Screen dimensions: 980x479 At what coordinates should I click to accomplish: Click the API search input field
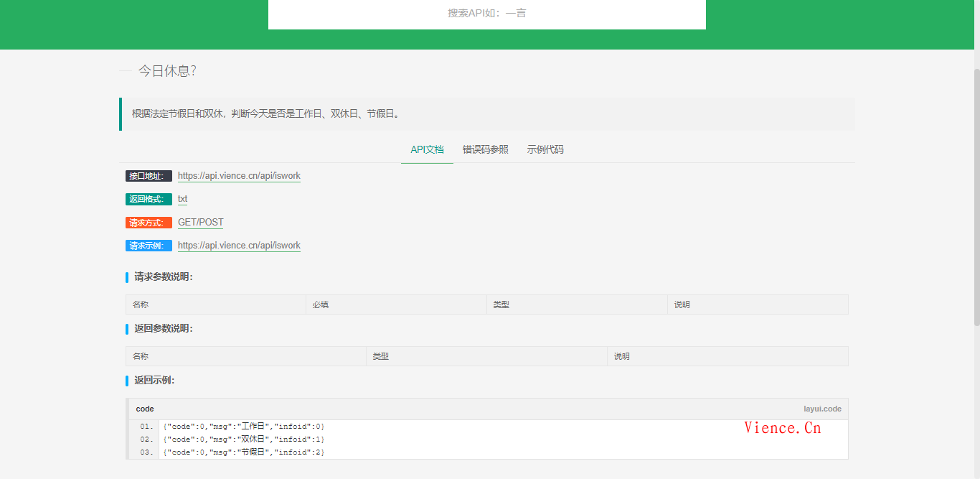coord(486,13)
